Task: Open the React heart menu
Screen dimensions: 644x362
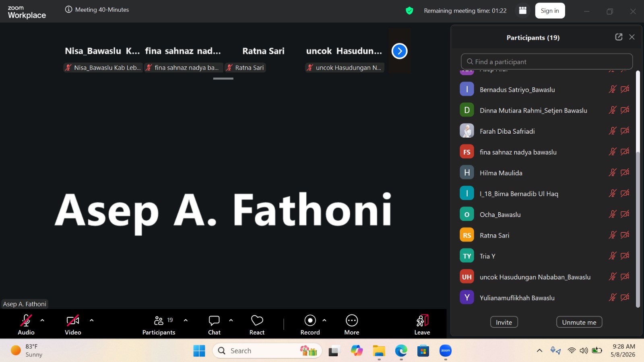Action: pos(257,325)
